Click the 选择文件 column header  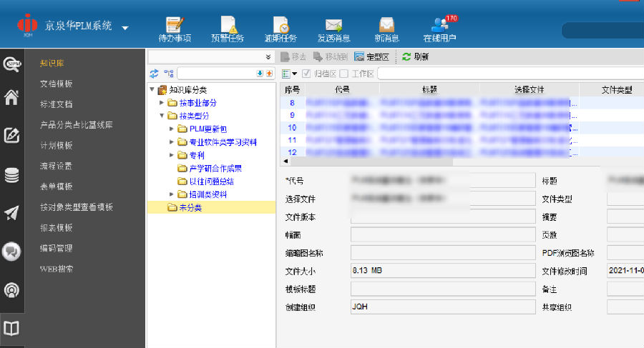[529, 89]
